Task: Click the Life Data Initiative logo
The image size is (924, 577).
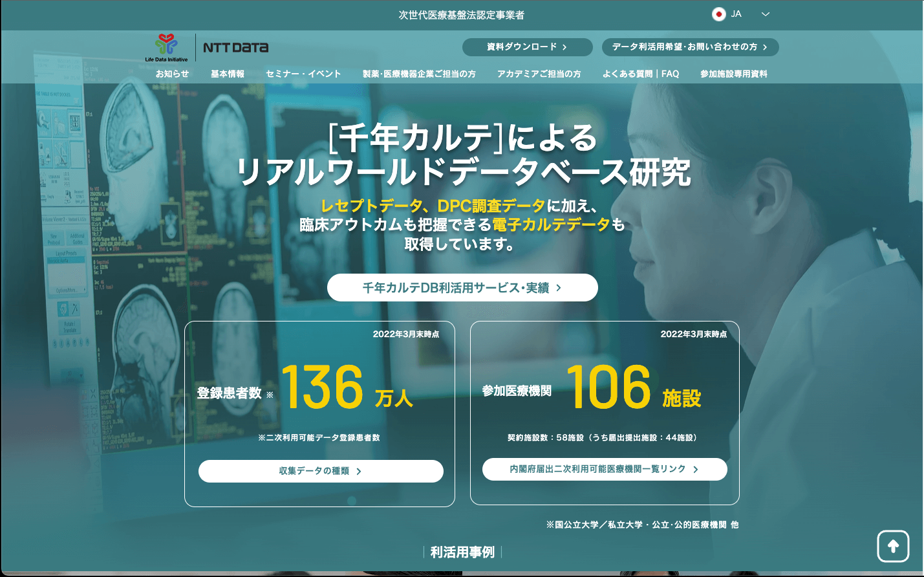Action: point(166,48)
